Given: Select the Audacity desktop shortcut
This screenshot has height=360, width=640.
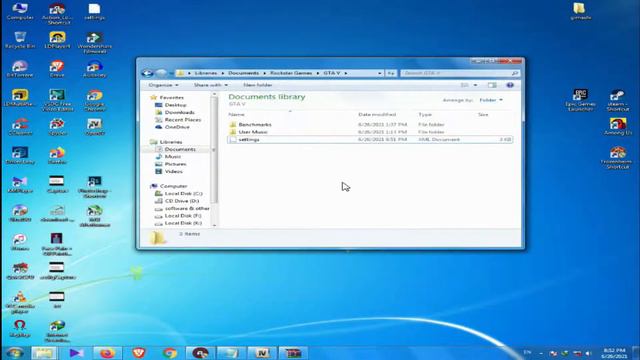Looking at the screenshot, I should pos(94,69).
